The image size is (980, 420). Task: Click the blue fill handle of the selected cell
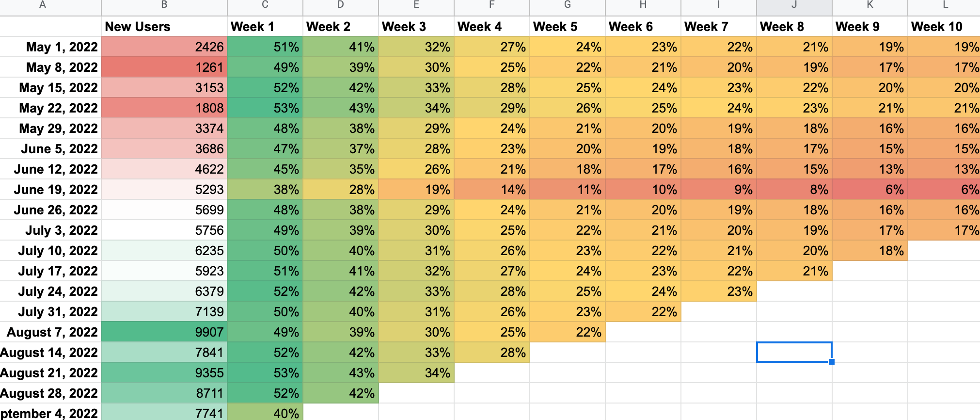click(831, 362)
